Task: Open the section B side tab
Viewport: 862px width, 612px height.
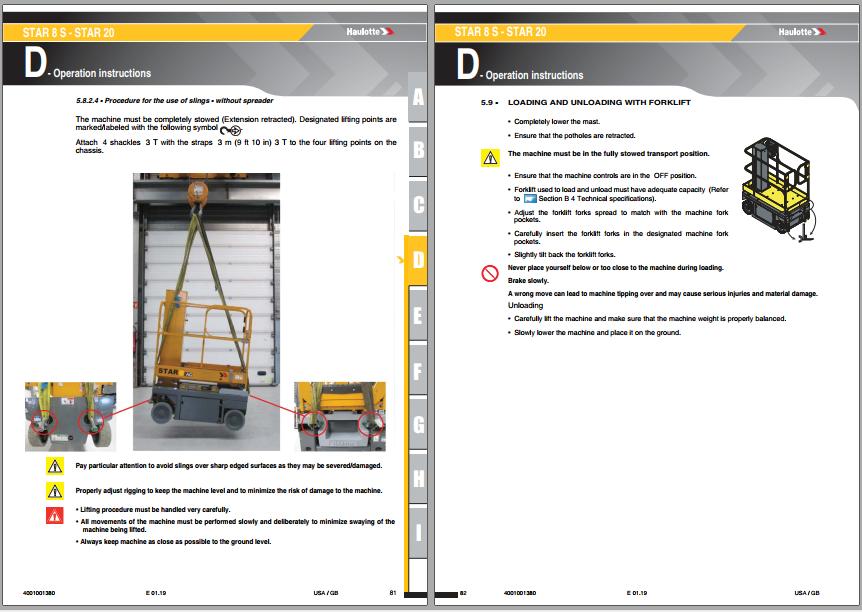Action: coord(418,151)
